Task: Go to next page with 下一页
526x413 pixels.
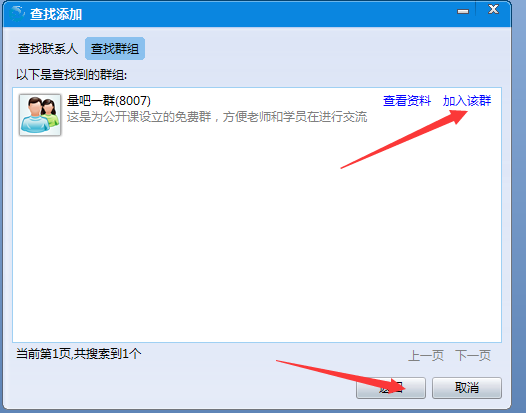Action: (x=473, y=355)
